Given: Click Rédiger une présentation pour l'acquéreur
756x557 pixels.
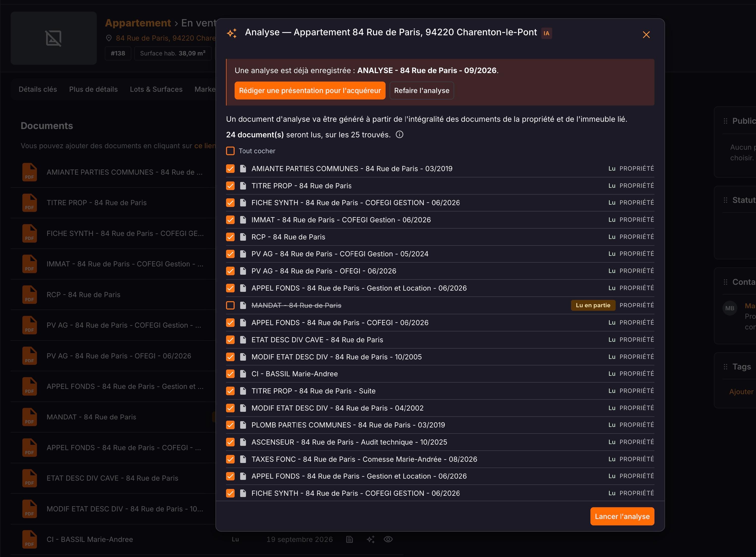Looking at the screenshot, I should click(x=310, y=90).
